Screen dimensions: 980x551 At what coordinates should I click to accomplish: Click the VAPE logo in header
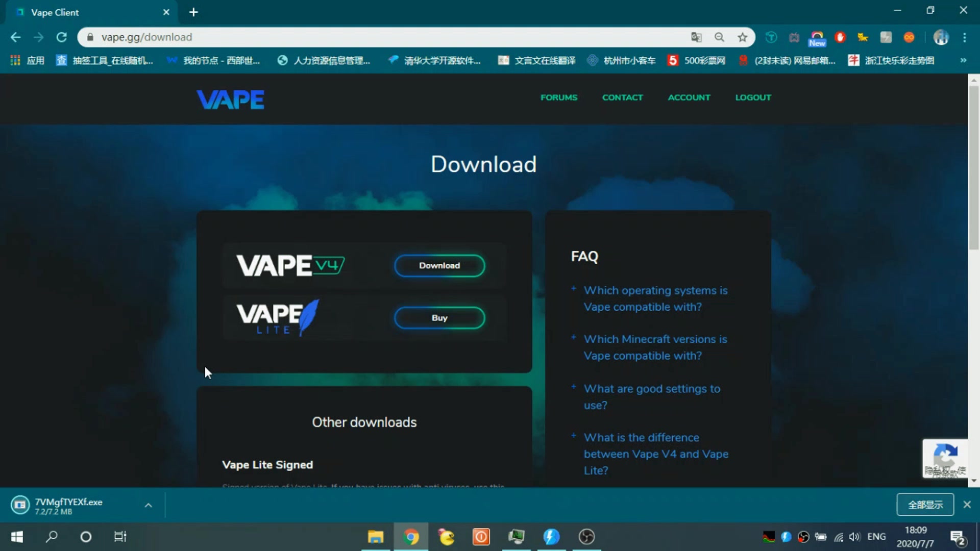(231, 99)
